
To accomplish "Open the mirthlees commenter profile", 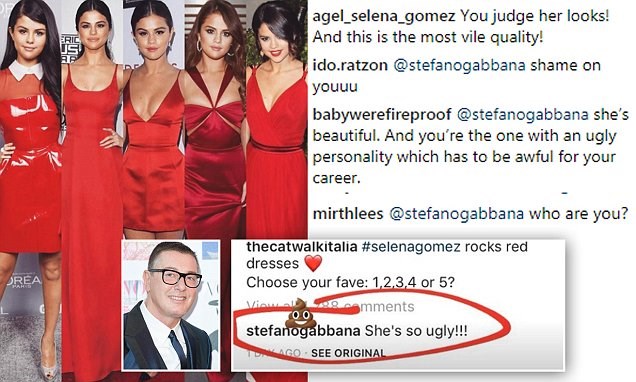I will tap(348, 213).
